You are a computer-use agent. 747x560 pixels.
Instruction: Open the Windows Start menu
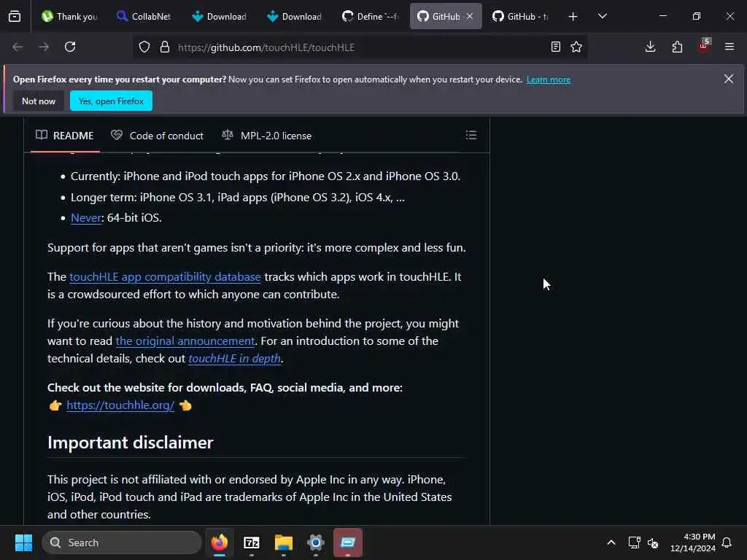click(23, 542)
